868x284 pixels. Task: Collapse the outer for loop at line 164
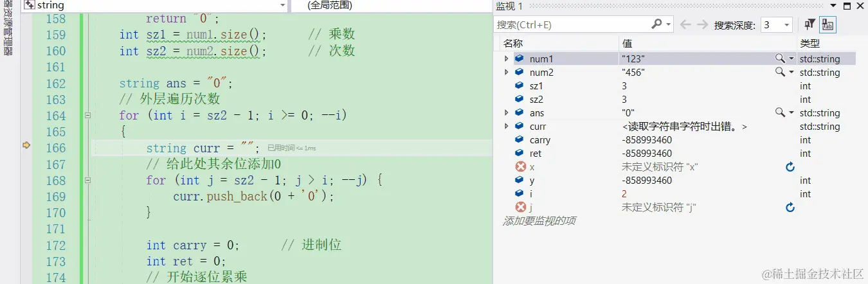pyautogui.click(x=88, y=116)
